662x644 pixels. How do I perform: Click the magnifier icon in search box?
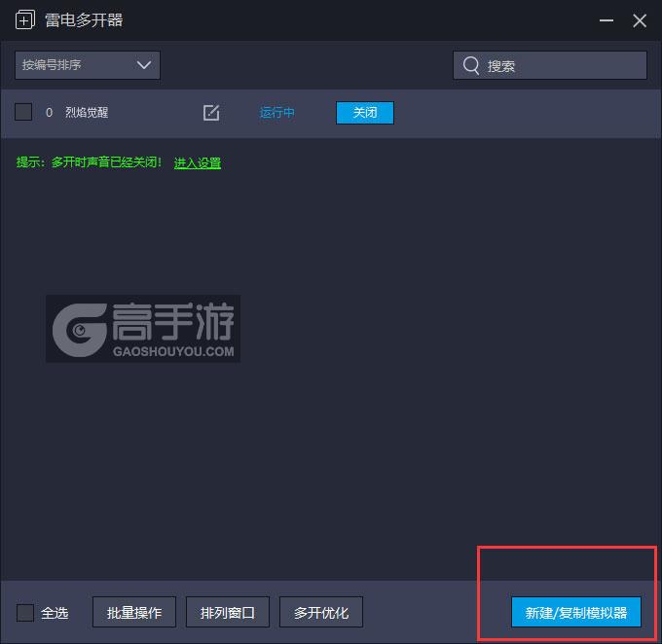(471, 65)
